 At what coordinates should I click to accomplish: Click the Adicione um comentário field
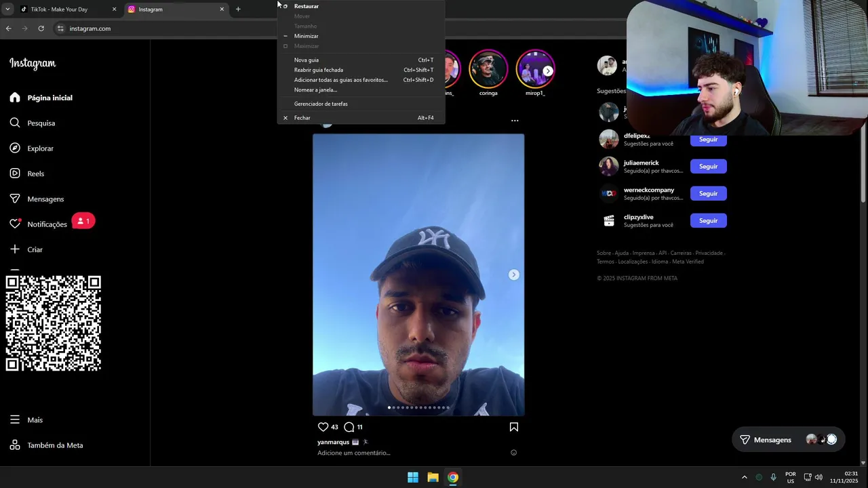(354, 453)
